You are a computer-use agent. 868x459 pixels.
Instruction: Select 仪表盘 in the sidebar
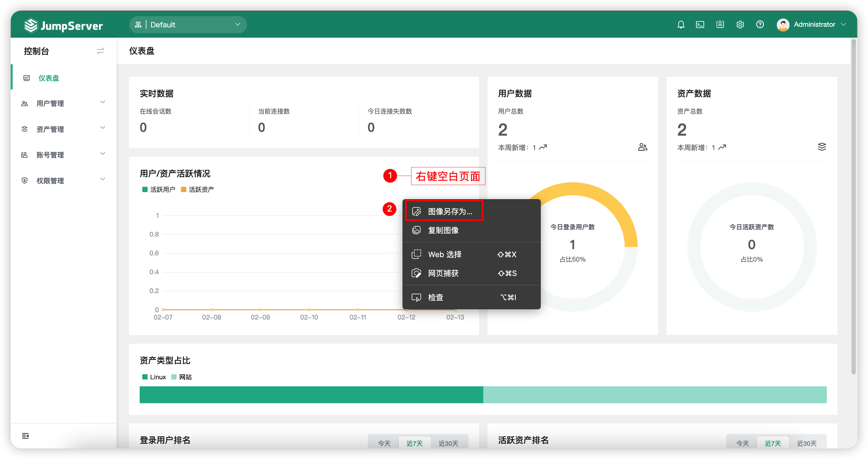(x=64, y=78)
